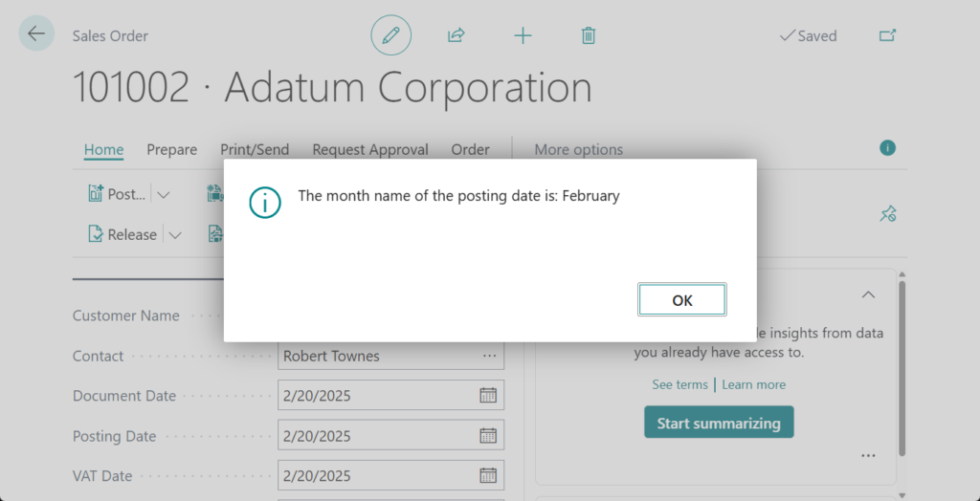The image size is (980, 501).
Task: Click the Start summarizing button
Action: (x=719, y=423)
